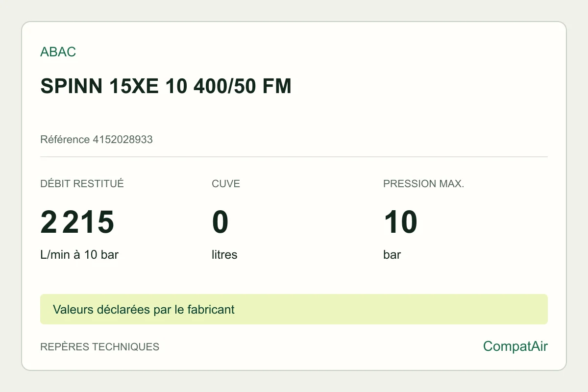Viewport: 588px width, 392px height.
Task: Click the CUVE column label
Action: pos(226,184)
